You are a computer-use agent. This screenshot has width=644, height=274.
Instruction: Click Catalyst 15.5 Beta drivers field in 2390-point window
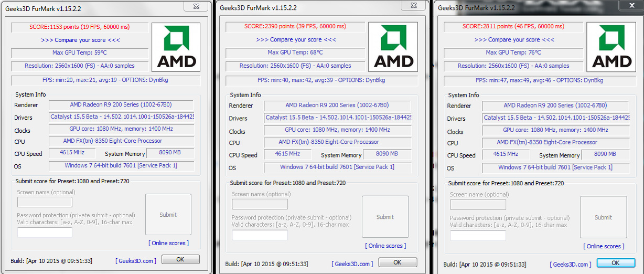(x=338, y=118)
